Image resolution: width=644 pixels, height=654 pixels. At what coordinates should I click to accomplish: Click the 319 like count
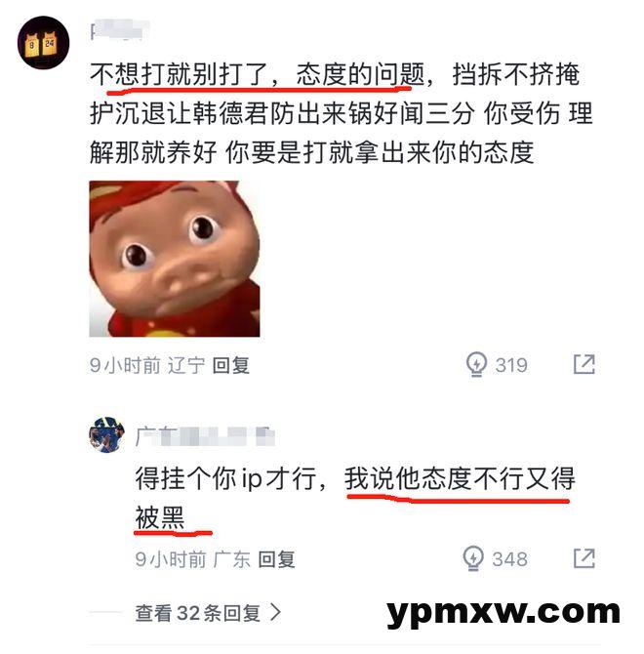click(x=511, y=365)
